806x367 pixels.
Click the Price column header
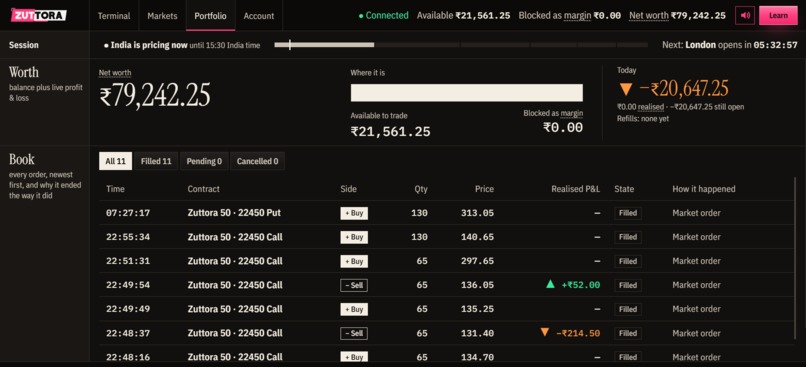click(484, 189)
